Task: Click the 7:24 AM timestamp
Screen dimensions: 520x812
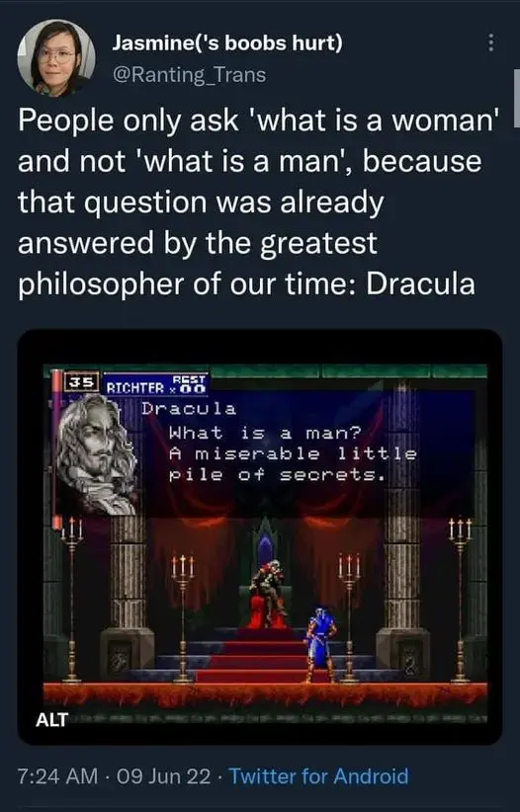Action: click(57, 776)
